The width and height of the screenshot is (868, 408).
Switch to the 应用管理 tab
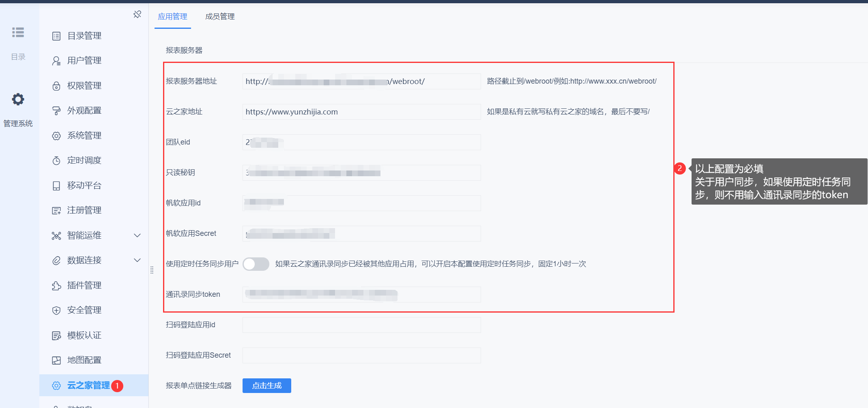(172, 17)
